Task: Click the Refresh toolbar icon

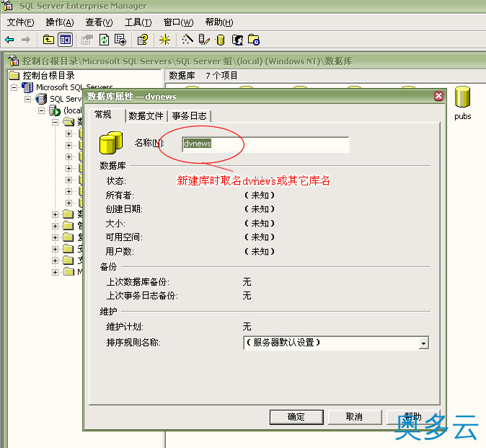Action: (x=104, y=40)
